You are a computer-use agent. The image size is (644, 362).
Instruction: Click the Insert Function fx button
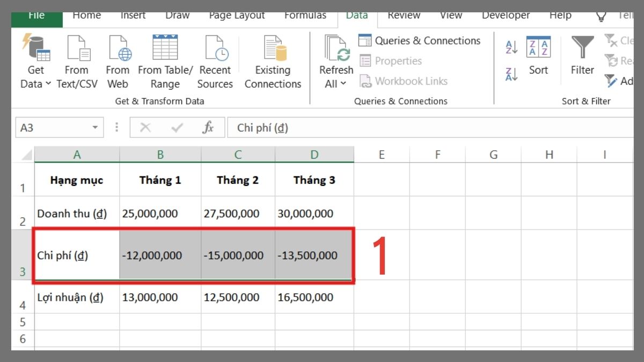pos(208,127)
